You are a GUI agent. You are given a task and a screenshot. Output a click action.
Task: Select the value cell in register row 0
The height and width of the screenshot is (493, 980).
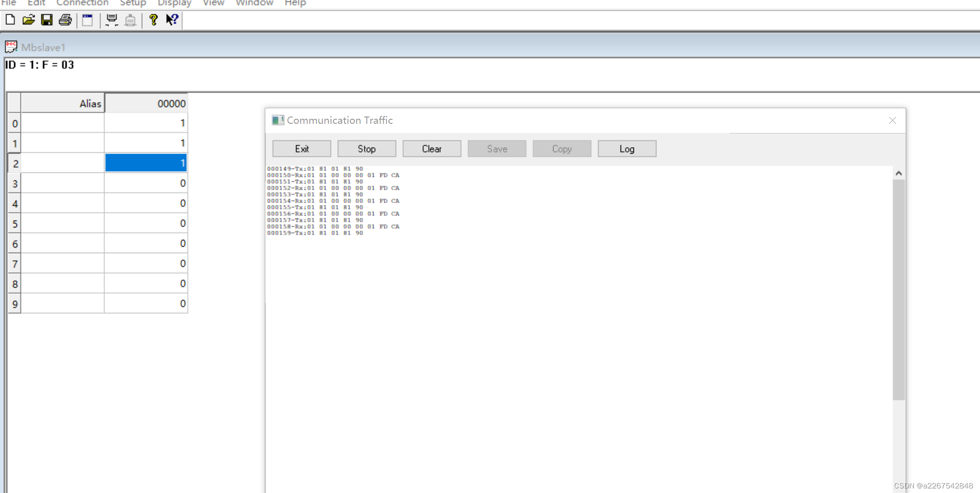pos(146,123)
